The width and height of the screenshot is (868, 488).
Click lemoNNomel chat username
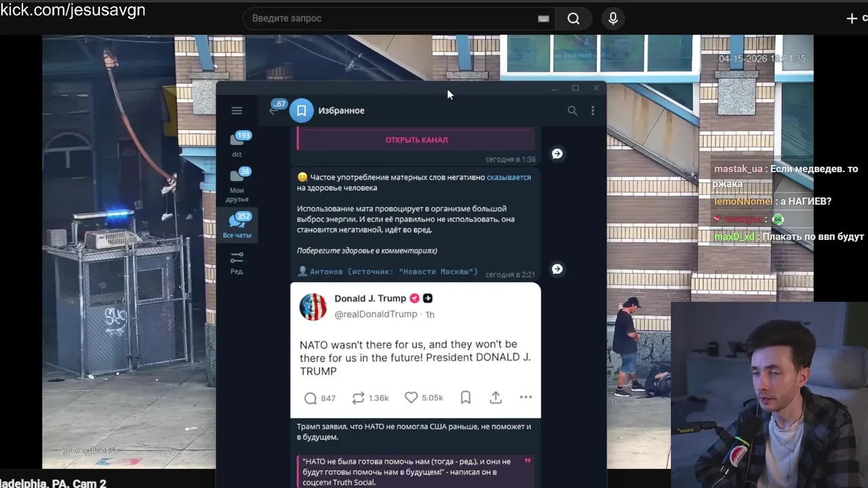(743, 201)
